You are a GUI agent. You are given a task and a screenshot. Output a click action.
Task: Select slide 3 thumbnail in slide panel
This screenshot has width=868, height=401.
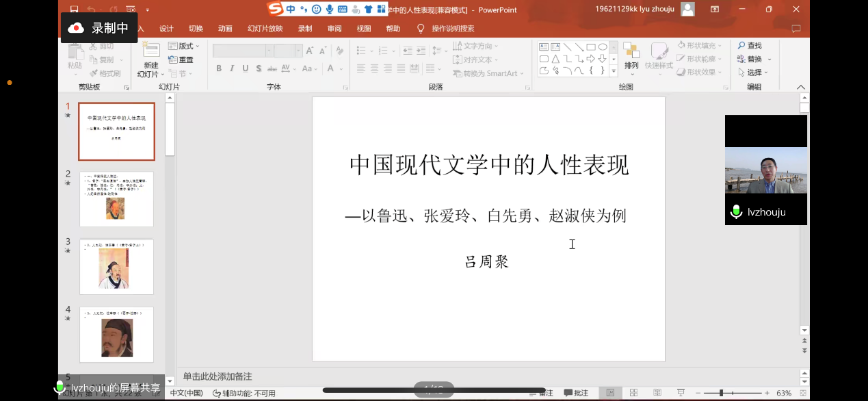click(116, 267)
